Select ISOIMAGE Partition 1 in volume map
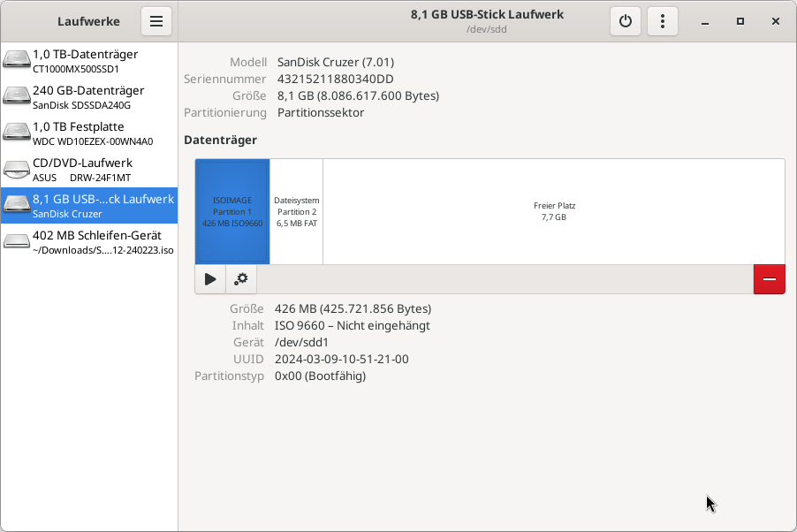Viewport: 797px width, 532px height. pos(232,211)
